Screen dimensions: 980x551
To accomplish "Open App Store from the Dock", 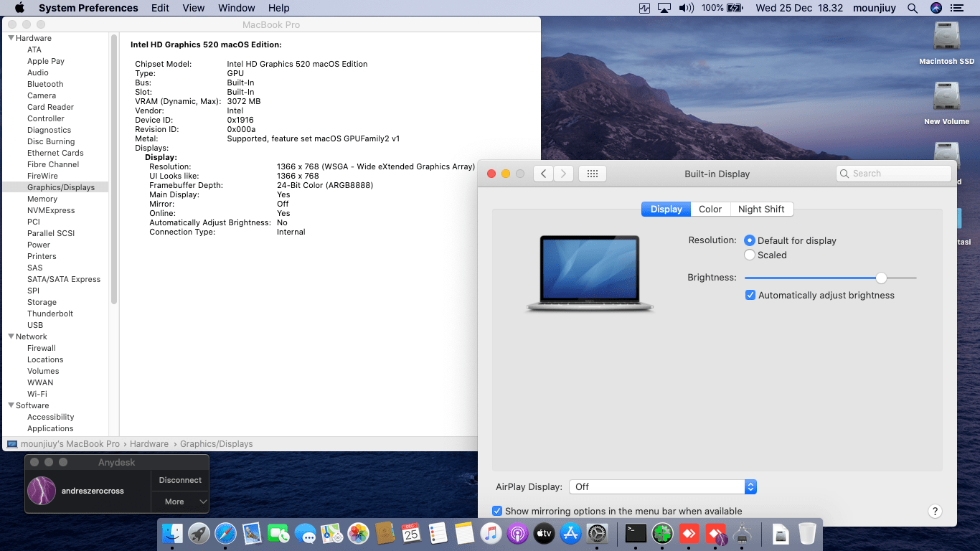I will tap(570, 533).
